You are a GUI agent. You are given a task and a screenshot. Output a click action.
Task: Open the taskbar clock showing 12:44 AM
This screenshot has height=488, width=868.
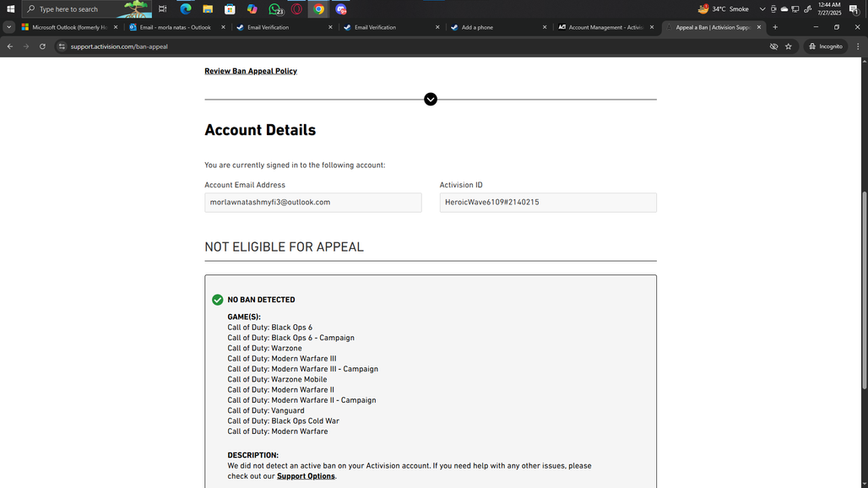point(829,8)
